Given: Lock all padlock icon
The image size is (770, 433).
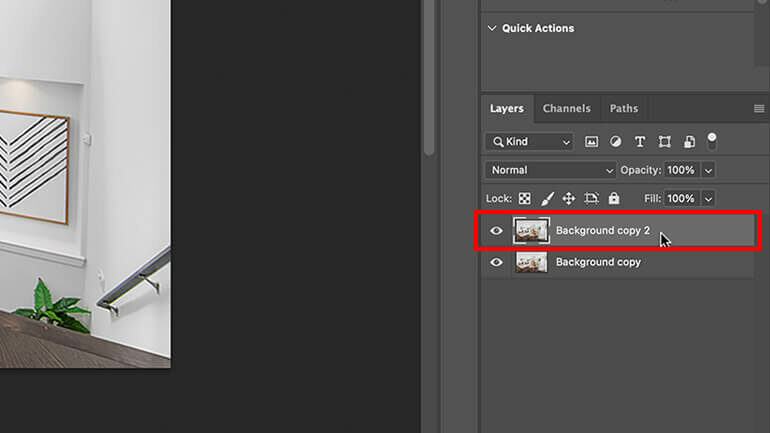Looking at the screenshot, I should click(x=614, y=198).
